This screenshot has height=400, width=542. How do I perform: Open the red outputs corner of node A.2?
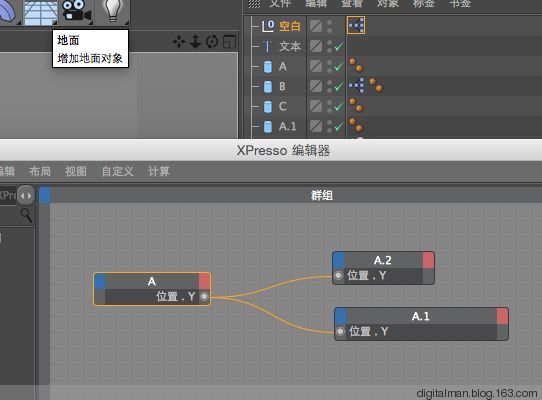[x=428, y=260]
